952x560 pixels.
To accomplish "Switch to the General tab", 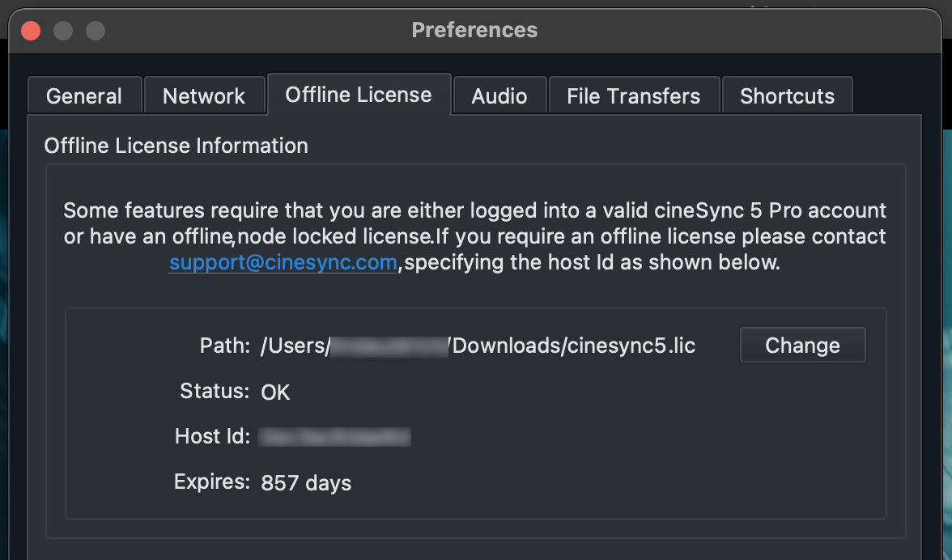I will 84,95.
